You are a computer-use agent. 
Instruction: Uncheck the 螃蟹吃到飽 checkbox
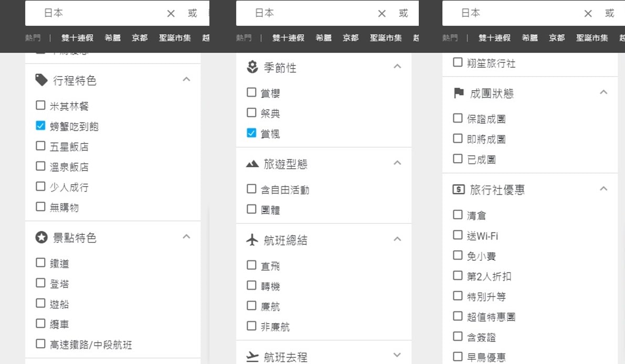(40, 126)
